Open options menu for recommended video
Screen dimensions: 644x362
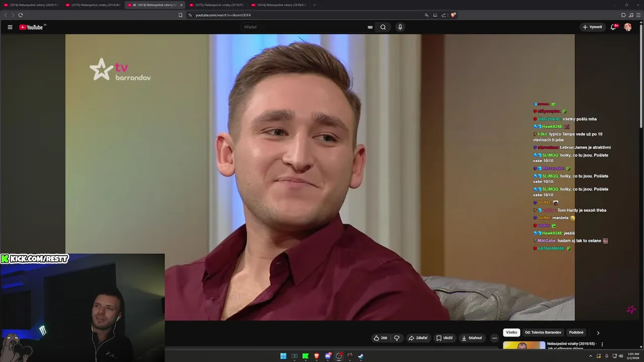pyautogui.click(x=602, y=344)
